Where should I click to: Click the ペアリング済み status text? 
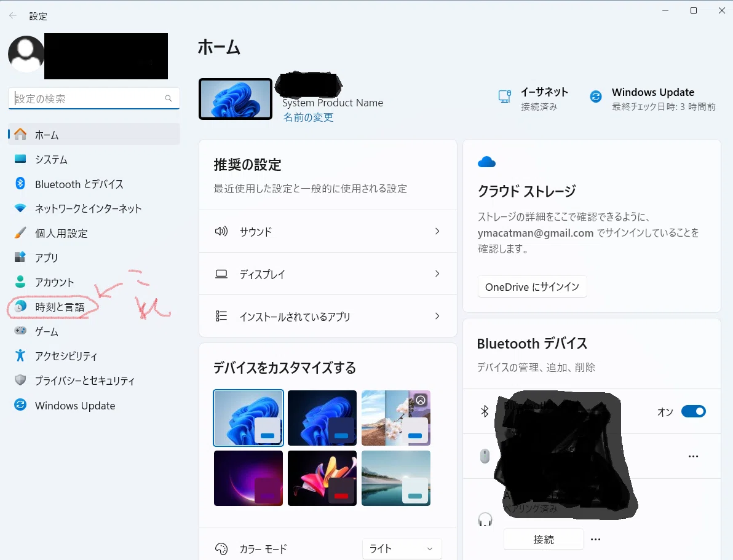(x=531, y=508)
